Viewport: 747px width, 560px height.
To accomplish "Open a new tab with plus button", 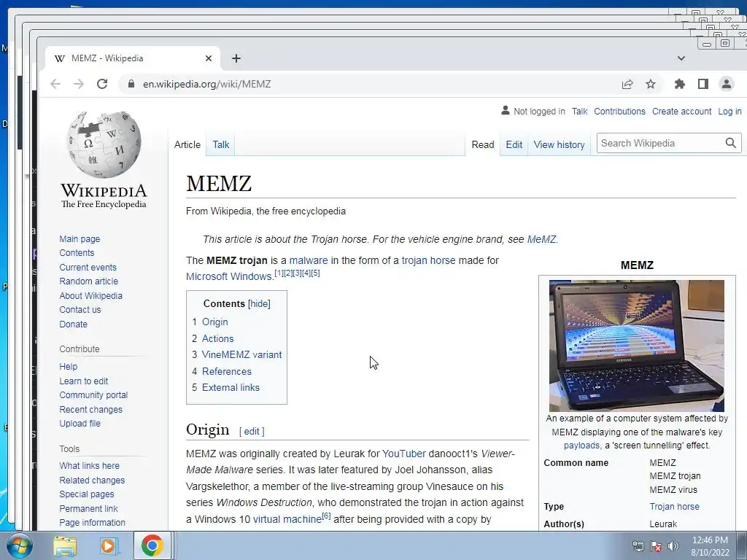I will 236,58.
